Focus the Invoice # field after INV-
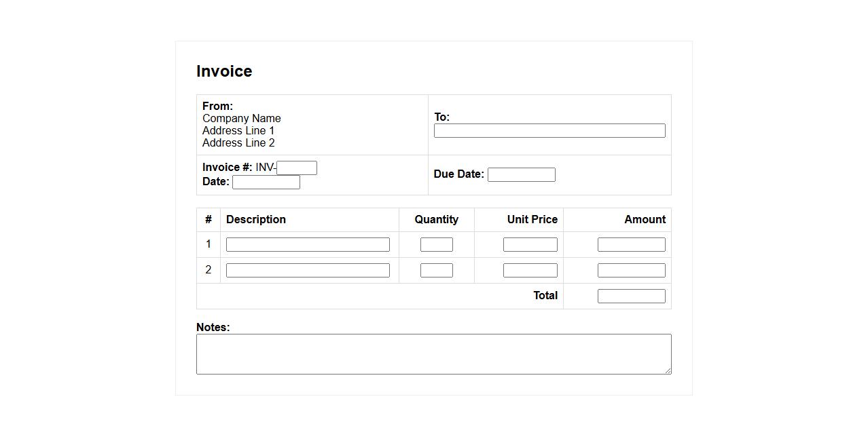The height and width of the screenshot is (441, 868). pyautogui.click(x=297, y=168)
